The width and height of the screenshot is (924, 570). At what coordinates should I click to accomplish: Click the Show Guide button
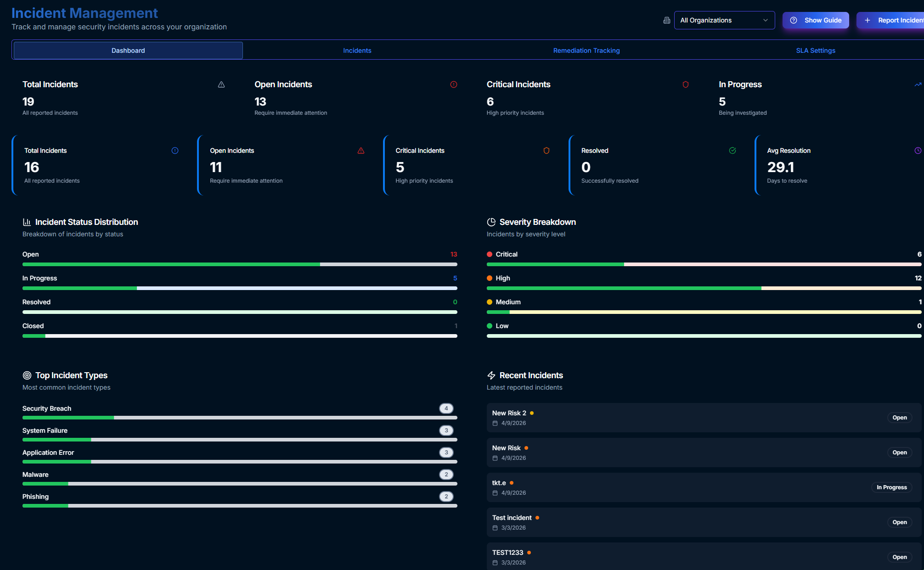pyautogui.click(x=816, y=20)
